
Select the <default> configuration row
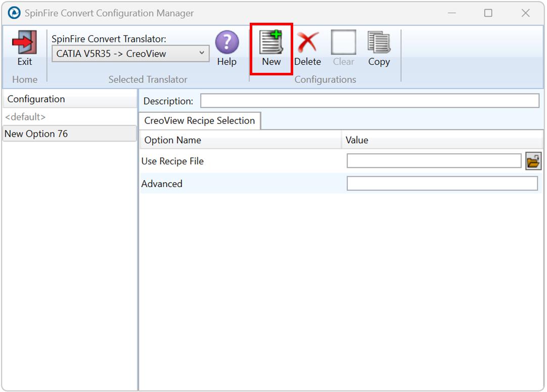(69, 116)
